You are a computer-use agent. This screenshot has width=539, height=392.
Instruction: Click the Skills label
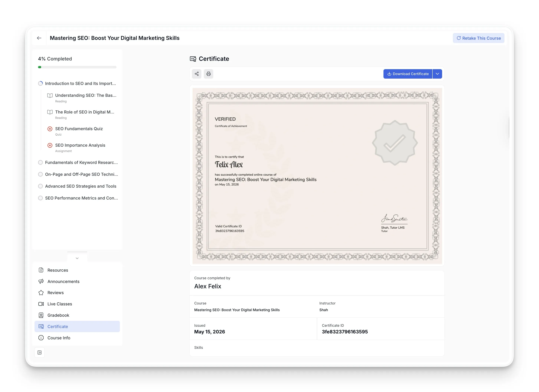click(198, 347)
